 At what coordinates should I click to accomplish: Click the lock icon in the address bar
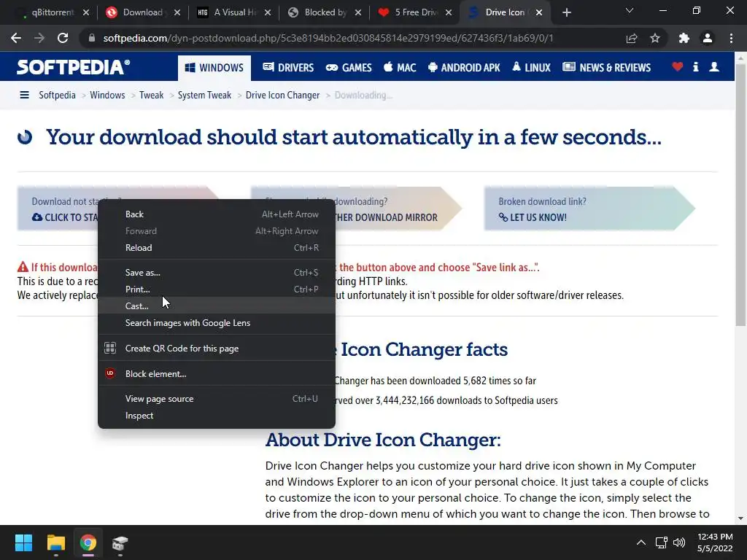[x=91, y=38]
